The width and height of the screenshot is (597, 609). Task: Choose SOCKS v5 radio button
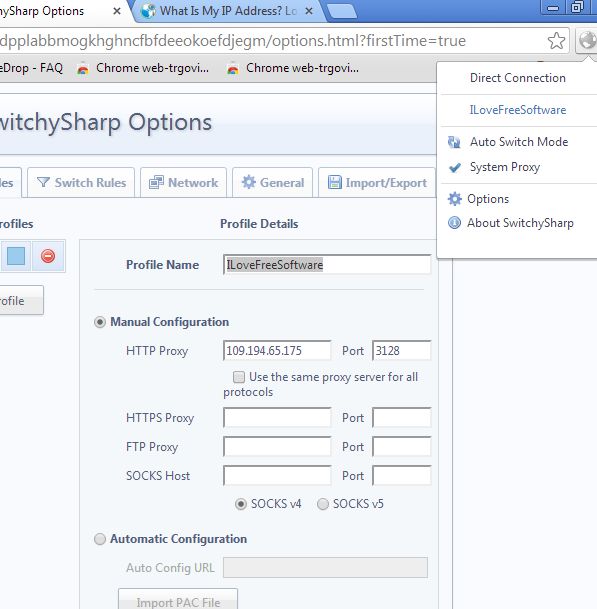(x=323, y=504)
